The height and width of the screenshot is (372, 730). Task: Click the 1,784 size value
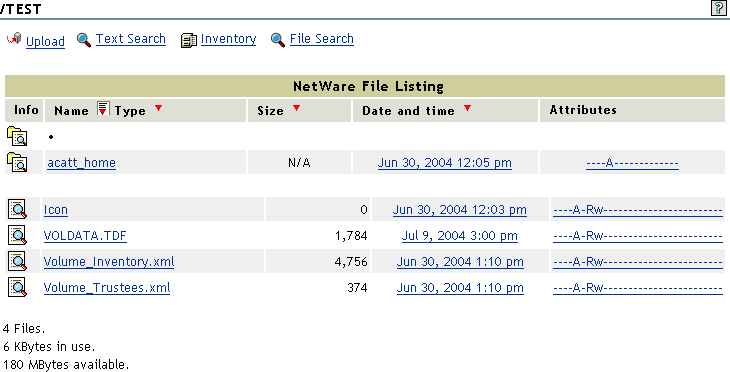point(351,236)
